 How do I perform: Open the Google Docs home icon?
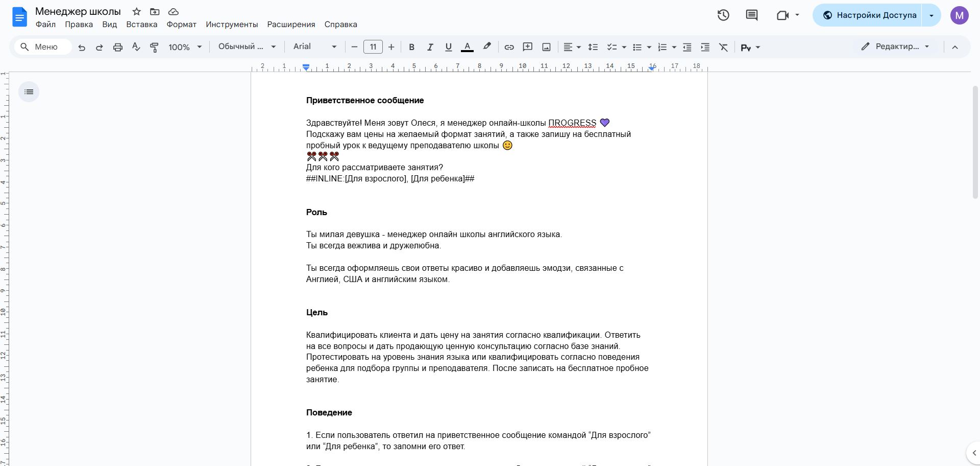click(19, 18)
